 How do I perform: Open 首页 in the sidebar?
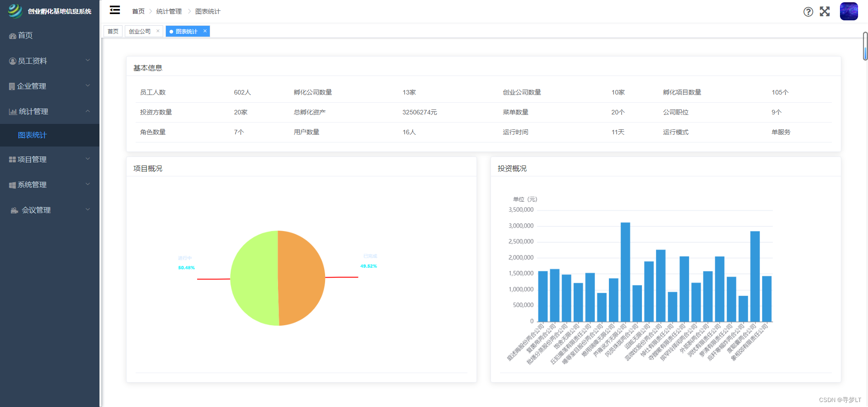[x=50, y=35]
